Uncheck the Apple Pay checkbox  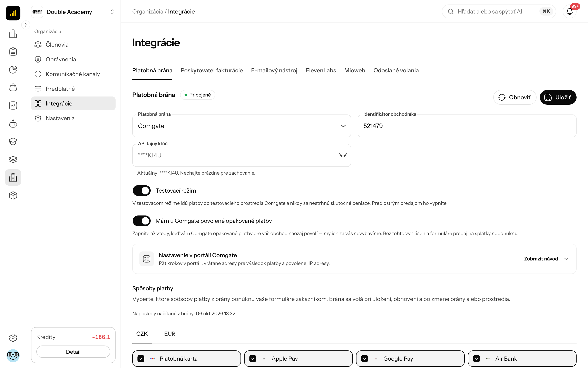pos(253,359)
